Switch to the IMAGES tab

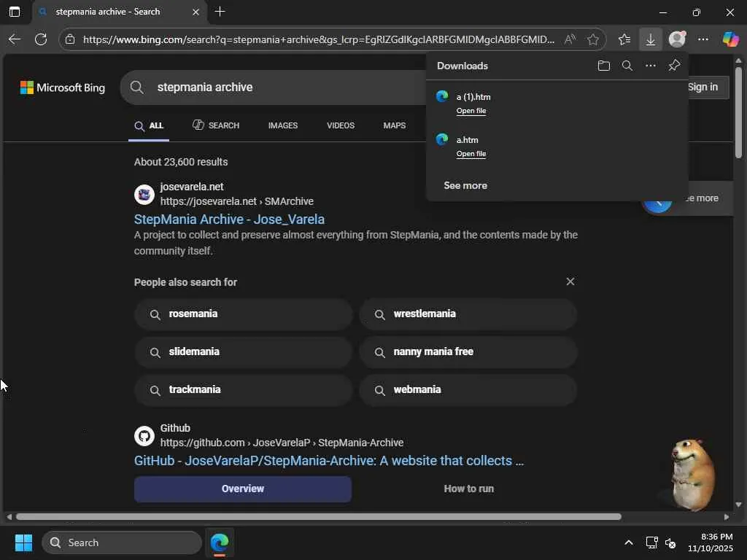pos(283,125)
